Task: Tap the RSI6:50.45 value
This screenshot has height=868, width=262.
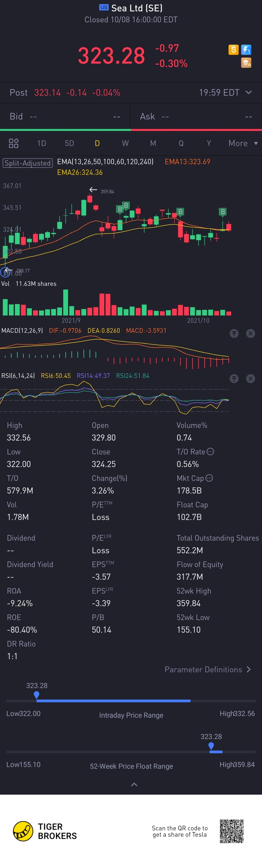Action: pos(56,376)
